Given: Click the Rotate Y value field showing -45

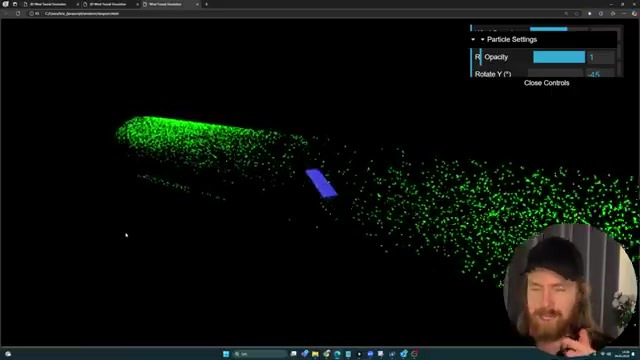Looking at the screenshot, I should click(x=600, y=73).
